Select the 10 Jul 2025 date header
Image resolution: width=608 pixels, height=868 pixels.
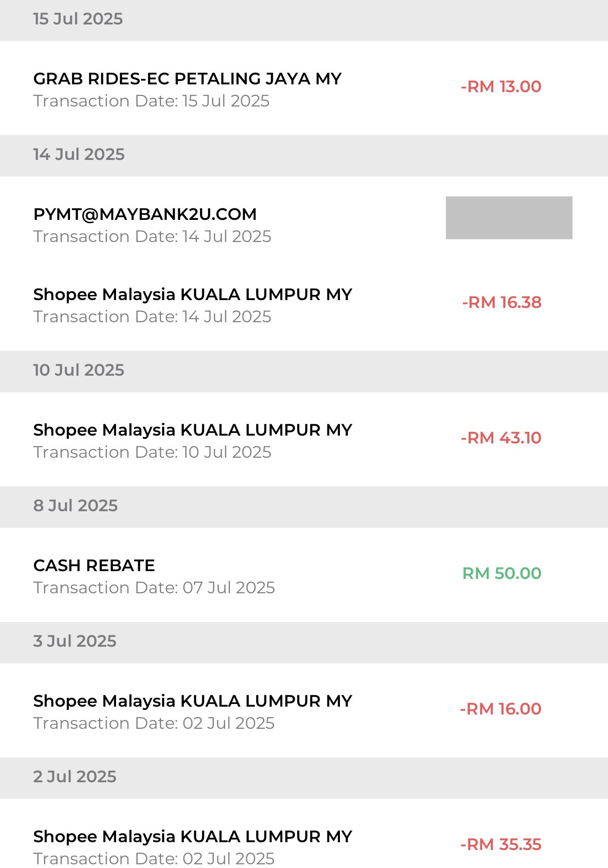coord(79,370)
